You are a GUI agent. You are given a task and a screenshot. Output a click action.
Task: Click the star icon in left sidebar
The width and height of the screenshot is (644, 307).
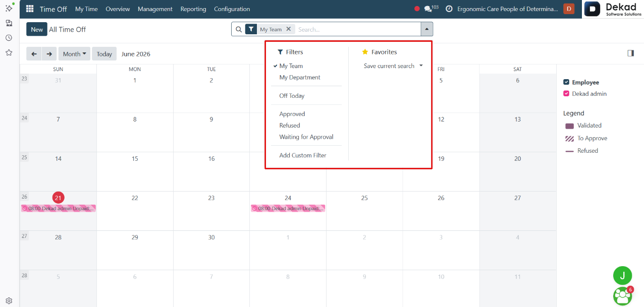9,52
